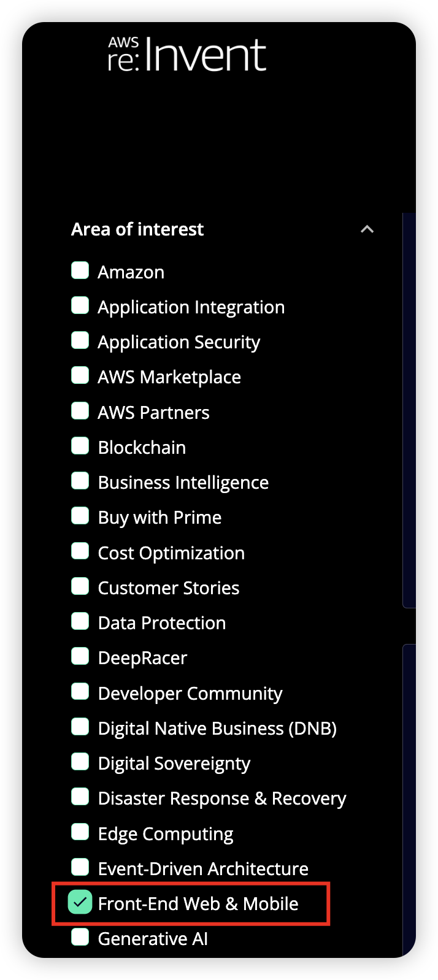This screenshot has width=438, height=980.
Task: Enable the Edge Computing filter
Action: click(x=80, y=832)
